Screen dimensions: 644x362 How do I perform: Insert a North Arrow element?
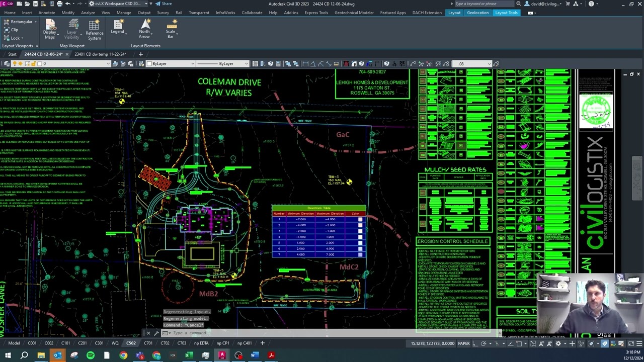145,29
